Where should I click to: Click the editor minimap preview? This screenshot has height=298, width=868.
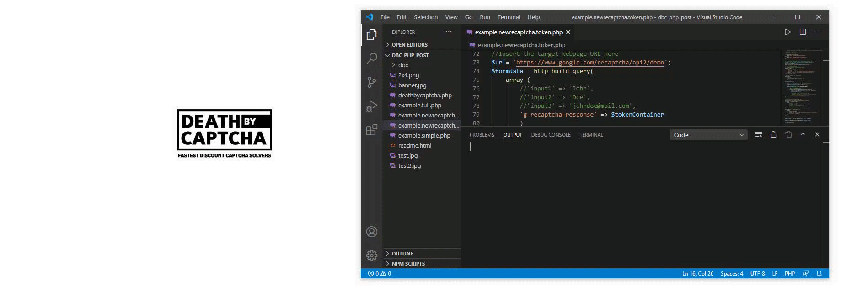(x=800, y=87)
